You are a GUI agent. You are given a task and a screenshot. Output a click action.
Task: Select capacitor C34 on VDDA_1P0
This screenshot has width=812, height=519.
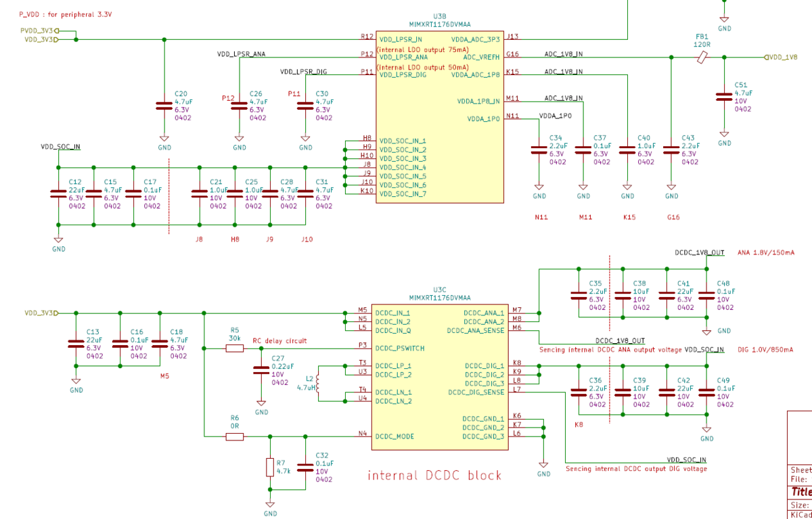tap(539, 150)
